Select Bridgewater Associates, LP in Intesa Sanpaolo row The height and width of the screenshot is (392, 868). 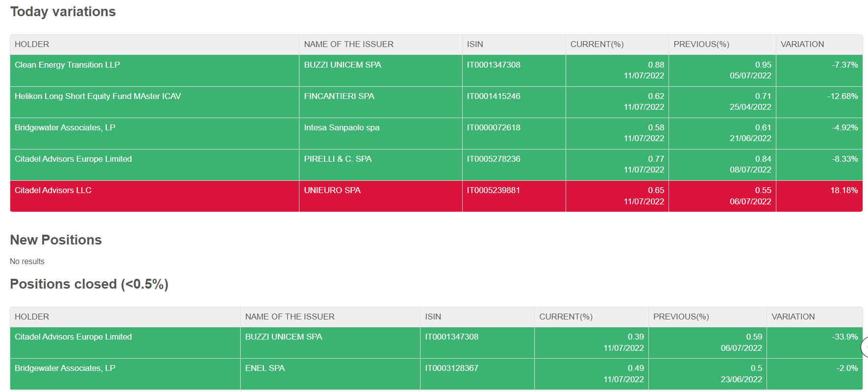click(x=65, y=127)
